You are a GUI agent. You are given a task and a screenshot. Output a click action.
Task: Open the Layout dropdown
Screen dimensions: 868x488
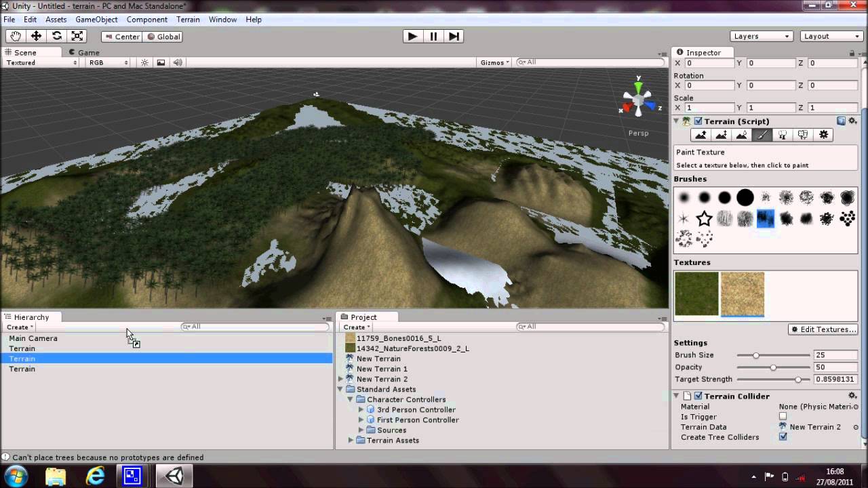[831, 36]
